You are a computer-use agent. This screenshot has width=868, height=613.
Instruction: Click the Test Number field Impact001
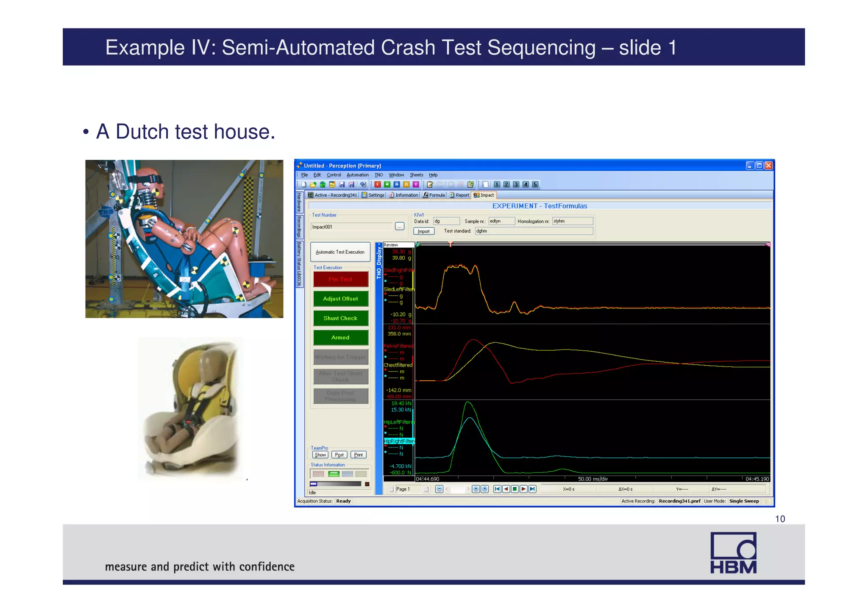[x=351, y=227]
